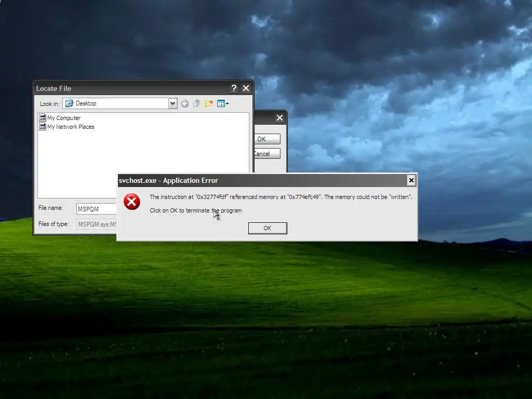Click the red error icon in Application Error

pyautogui.click(x=131, y=202)
